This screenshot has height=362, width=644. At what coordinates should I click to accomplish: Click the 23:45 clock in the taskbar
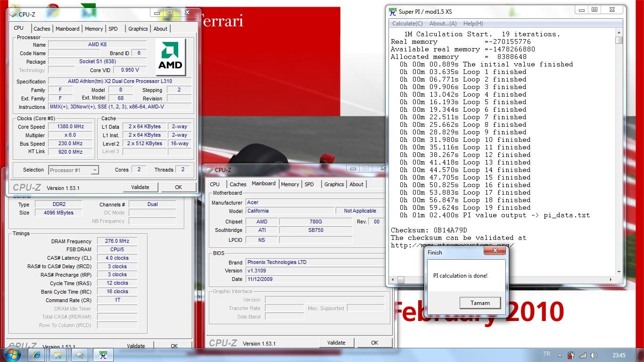(619, 355)
